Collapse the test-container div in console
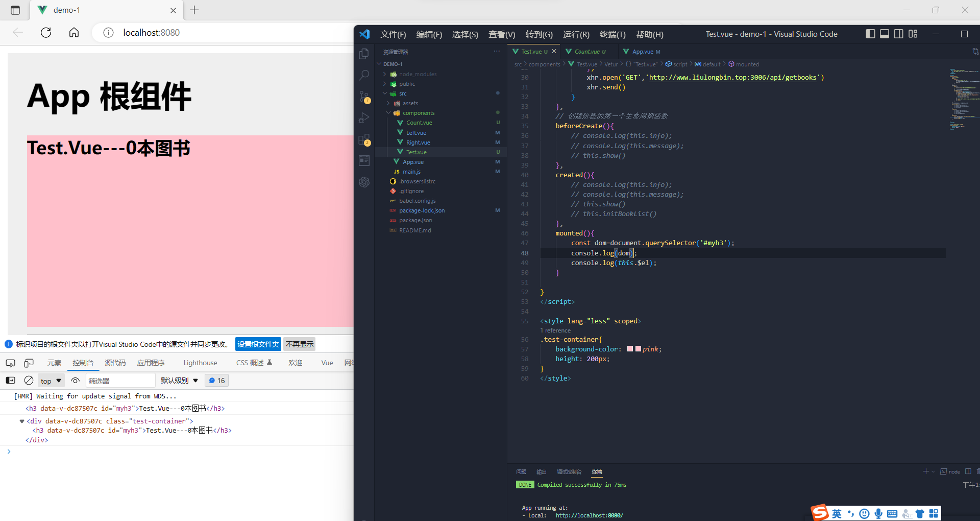This screenshot has height=521, width=980. [22, 421]
